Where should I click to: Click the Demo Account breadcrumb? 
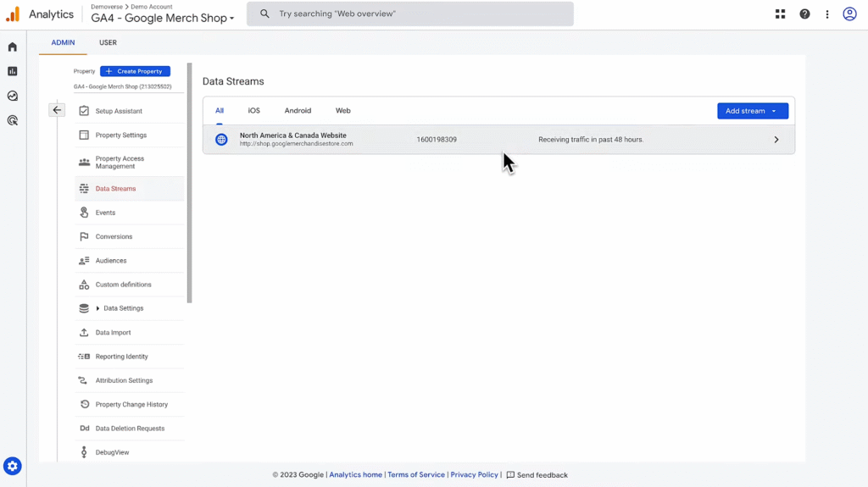tap(151, 7)
